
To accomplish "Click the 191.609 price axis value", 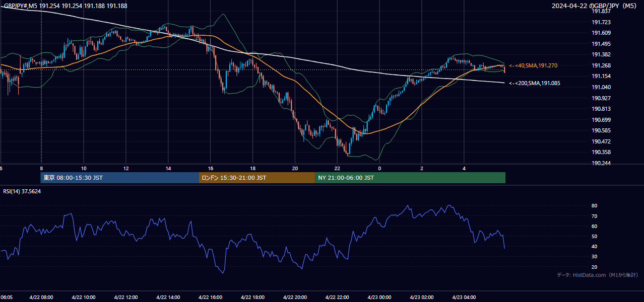I will click(601, 33).
